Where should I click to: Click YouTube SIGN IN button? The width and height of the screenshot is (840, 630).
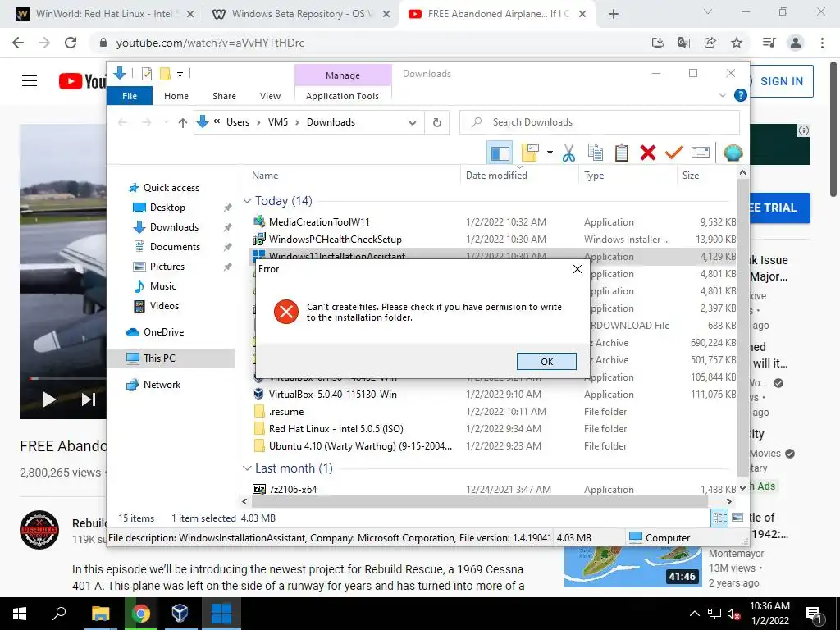(781, 81)
